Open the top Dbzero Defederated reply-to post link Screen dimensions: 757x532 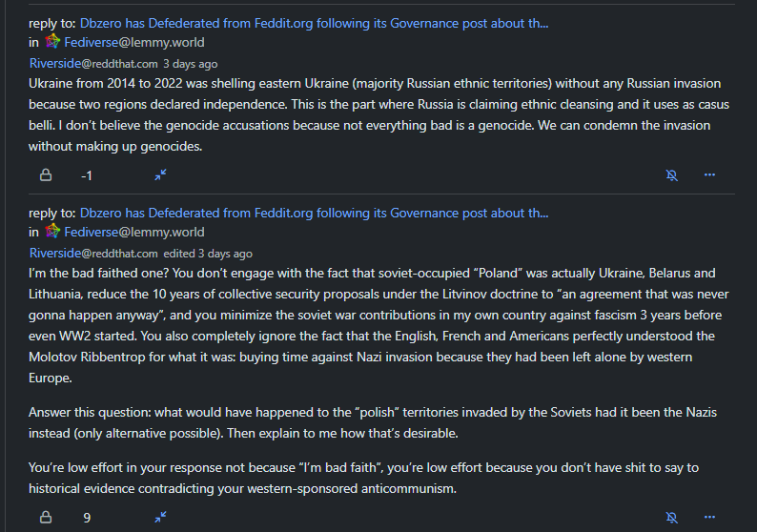click(x=314, y=23)
